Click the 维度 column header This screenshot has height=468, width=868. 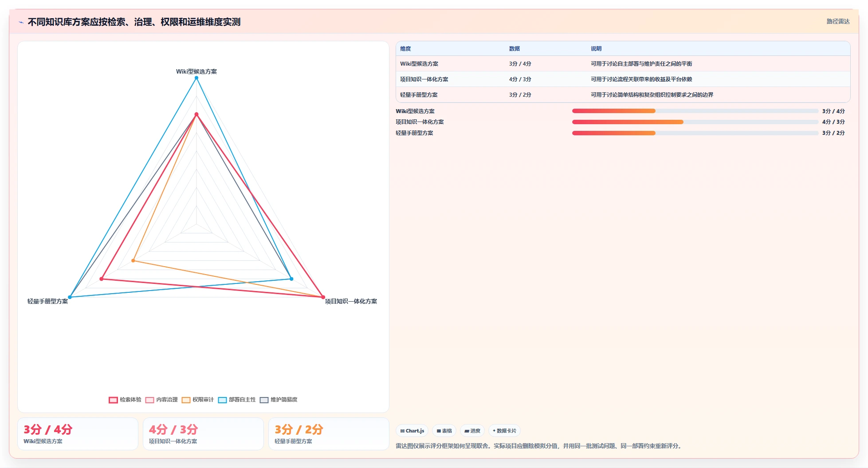(x=405, y=49)
